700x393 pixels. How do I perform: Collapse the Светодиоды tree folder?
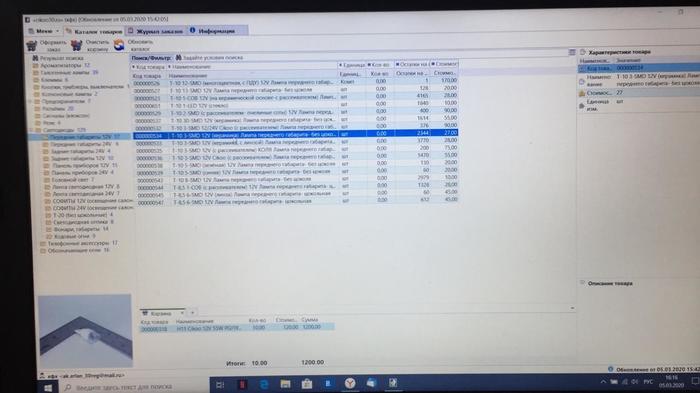31,130
